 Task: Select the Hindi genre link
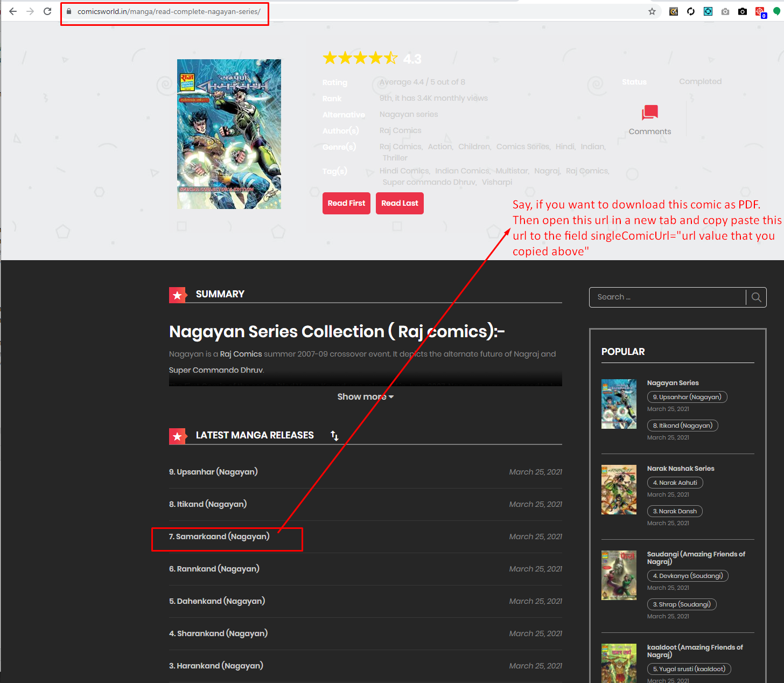click(565, 147)
